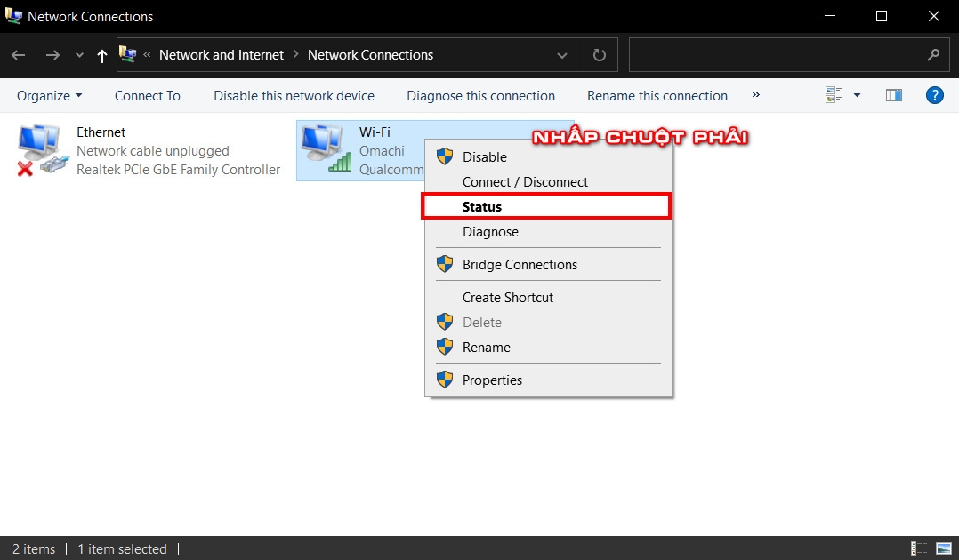Open Properties from the context menu

(x=548, y=380)
